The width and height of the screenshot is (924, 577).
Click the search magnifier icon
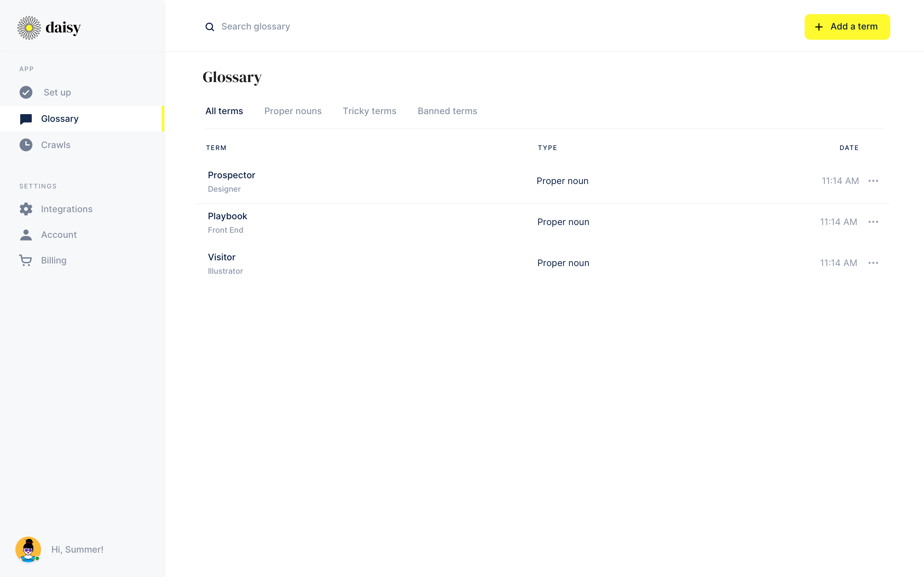pyautogui.click(x=210, y=27)
